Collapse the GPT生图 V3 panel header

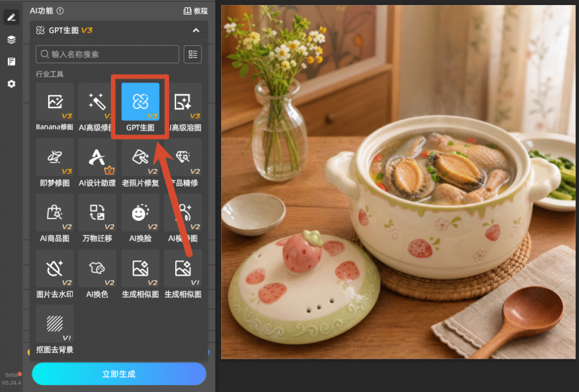(x=196, y=31)
